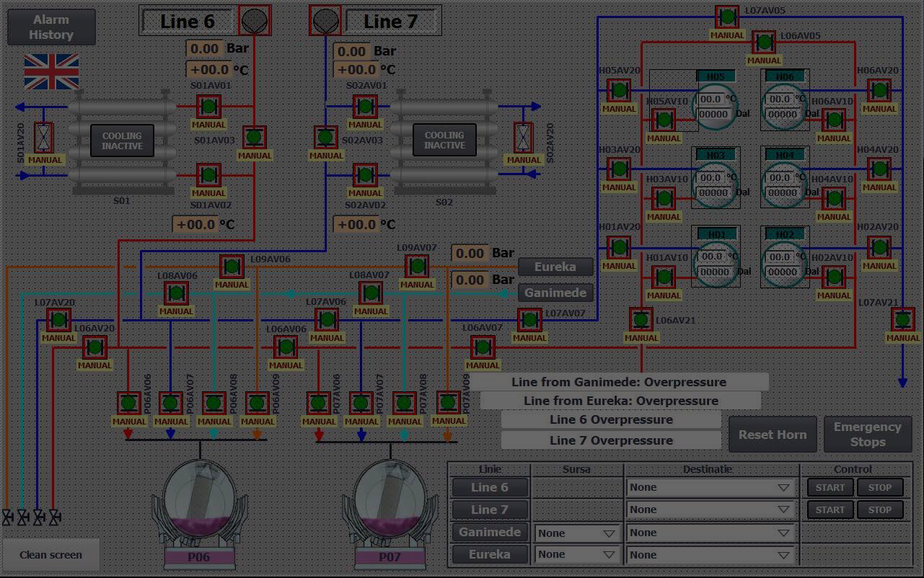The image size is (924, 578).
Task: Toggle MANUAL mode for valve H06AV10
Action: 834,137
